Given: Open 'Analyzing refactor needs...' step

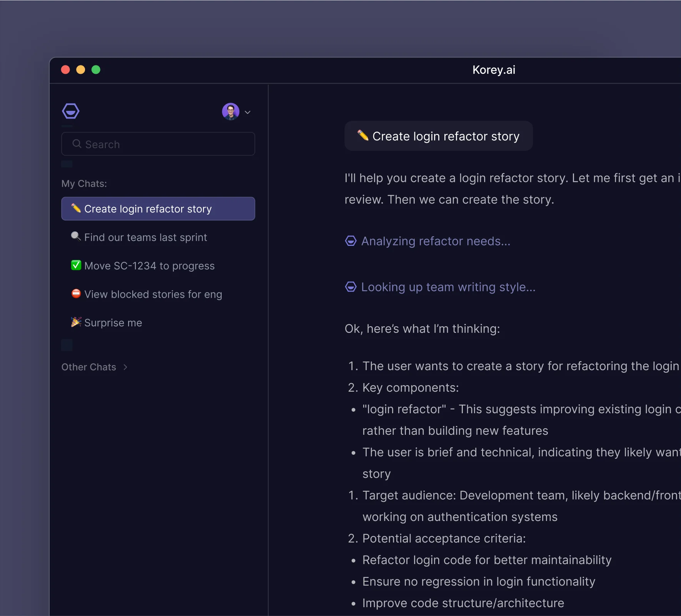Looking at the screenshot, I should coord(428,241).
